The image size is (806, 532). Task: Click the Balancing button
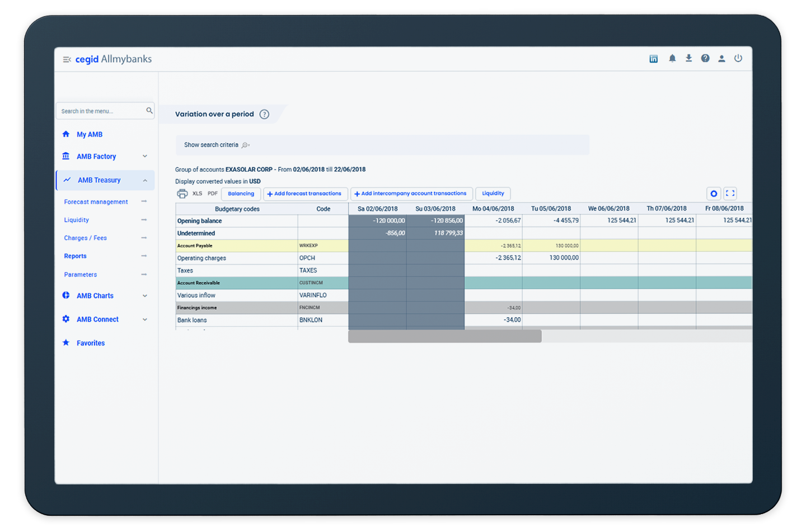(x=241, y=194)
